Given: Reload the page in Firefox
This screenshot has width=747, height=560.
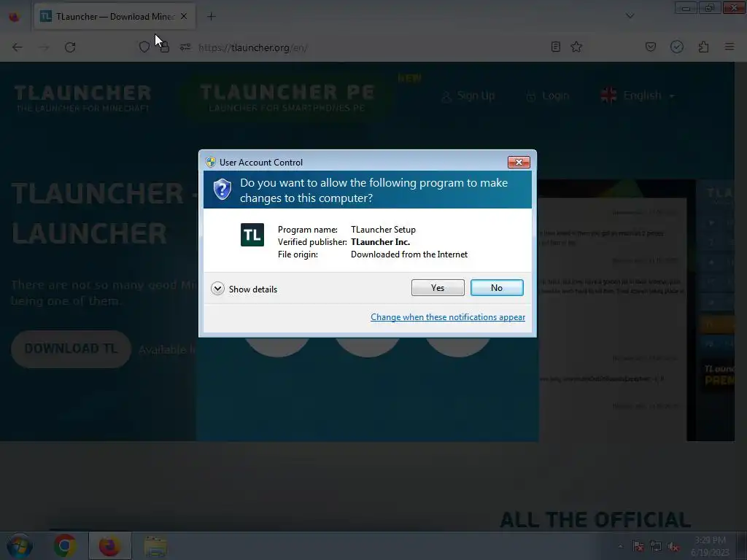Looking at the screenshot, I should (70, 47).
